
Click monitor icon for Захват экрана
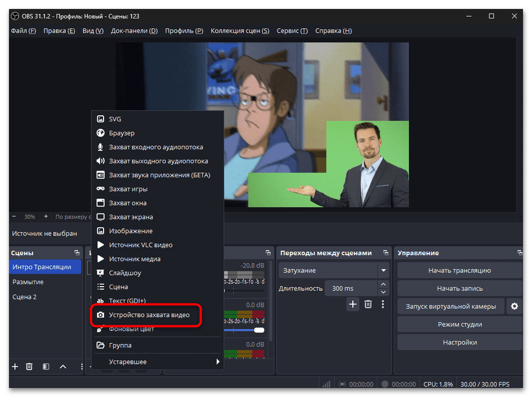pyautogui.click(x=100, y=217)
